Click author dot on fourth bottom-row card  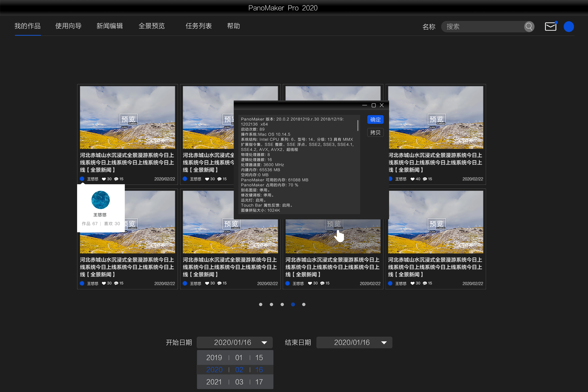coord(390,283)
